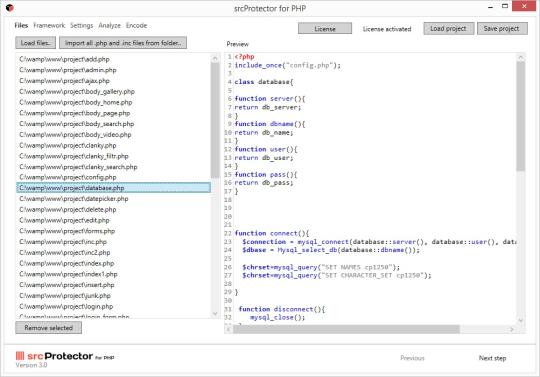
Task: Click the Save project button
Action: pyautogui.click(x=502, y=29)
